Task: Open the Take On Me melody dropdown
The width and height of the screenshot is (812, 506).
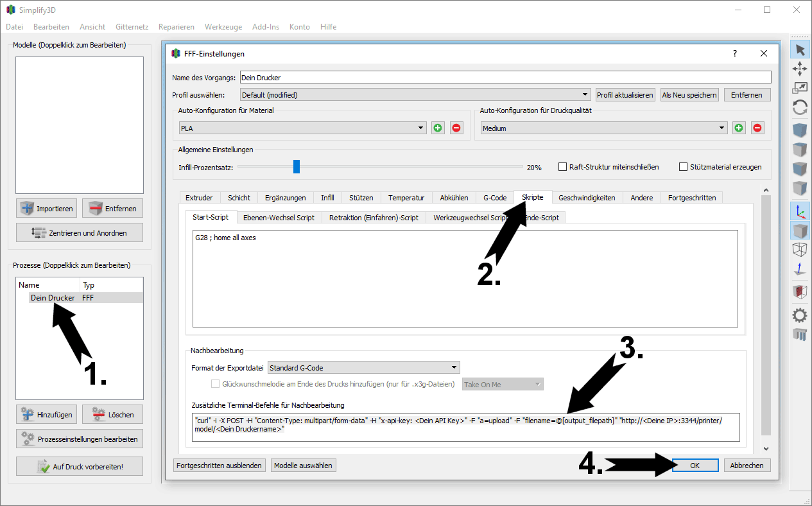Action: pos(503,384)
